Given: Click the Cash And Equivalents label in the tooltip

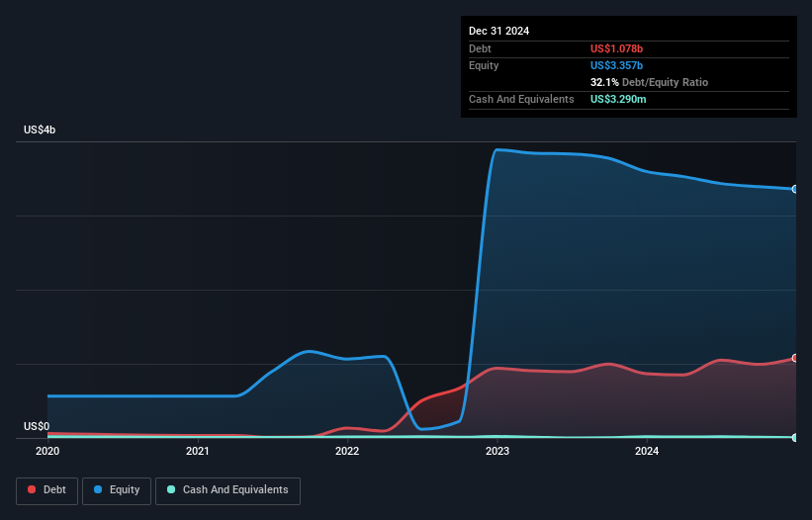Looking at the screenshot, I should click(x=521, y=99).
